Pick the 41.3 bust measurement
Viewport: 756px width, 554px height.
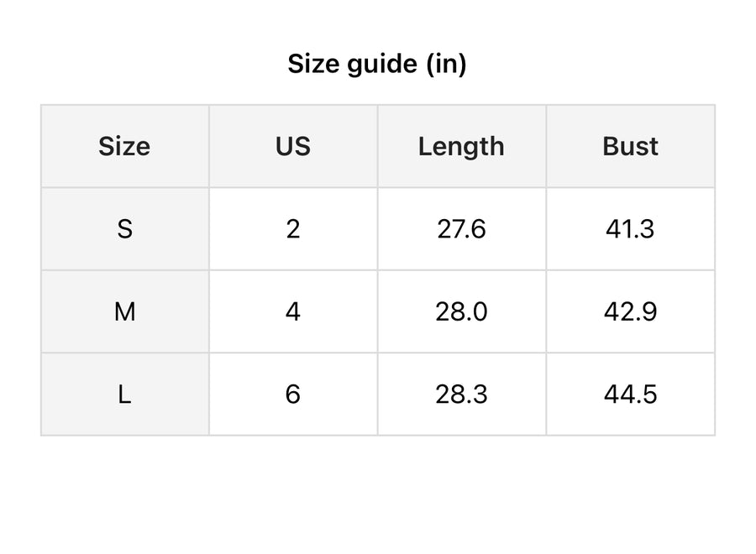(630, 228)
